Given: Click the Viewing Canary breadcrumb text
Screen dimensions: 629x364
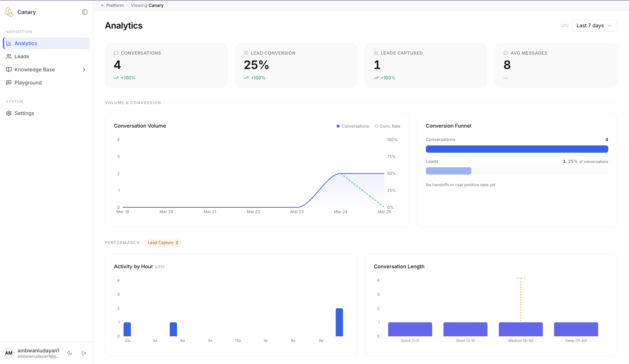Looking at the screenshot, I should 147,5.
